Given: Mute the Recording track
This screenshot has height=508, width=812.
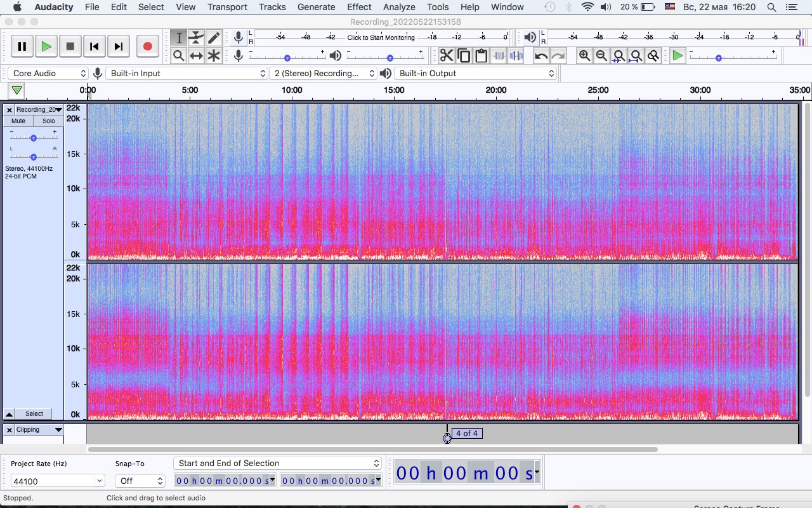Looking at the screenshot, I should [x=18, y=121].
